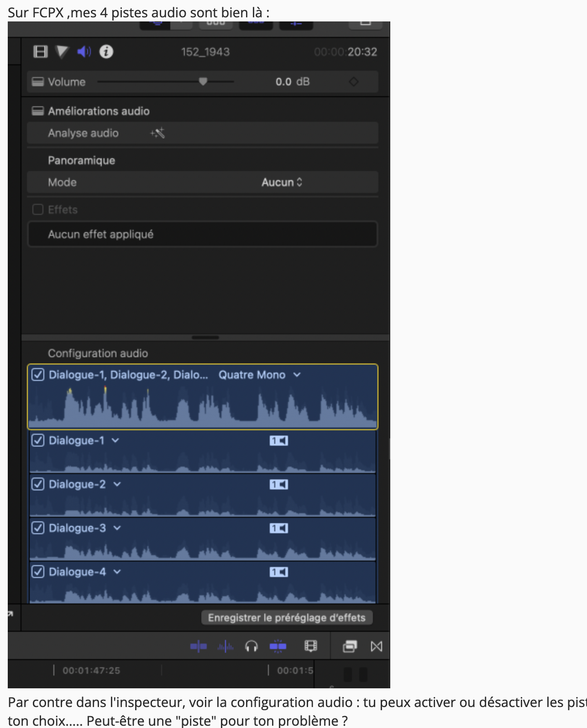The height and width of the screenshot is (728, 587).
Task: Toggle audio skimming in timeline toolbar
Action: tap(225, 646)
